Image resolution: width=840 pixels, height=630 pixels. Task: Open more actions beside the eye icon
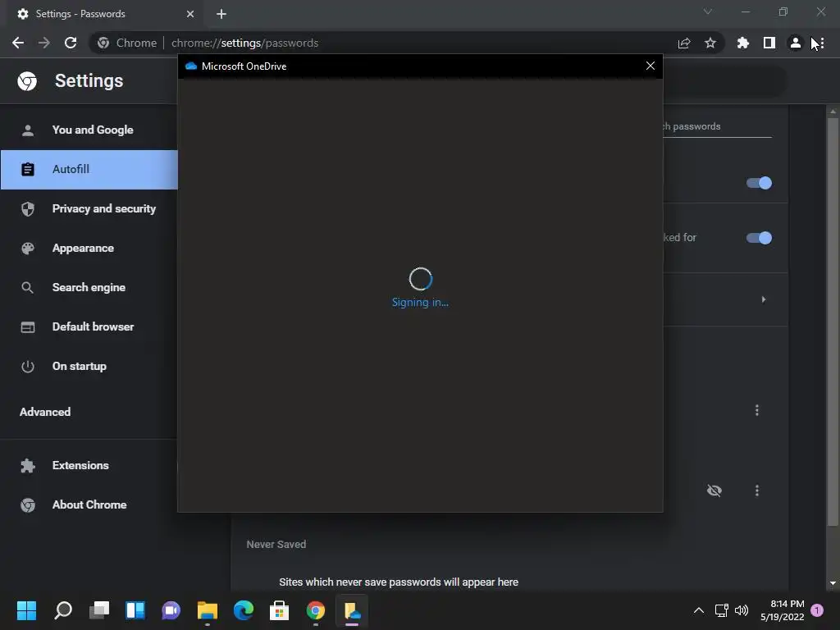tap(756, 491)
